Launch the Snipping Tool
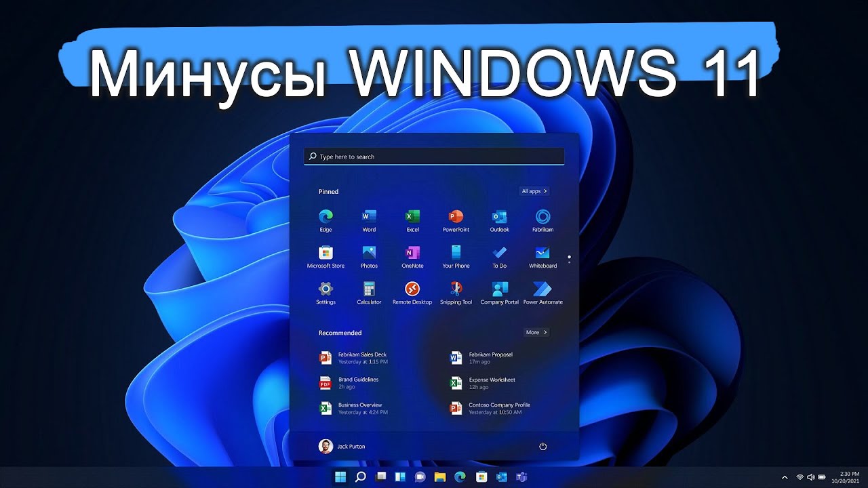This screenshot has height=488, width=868. (x=456, y=293)
